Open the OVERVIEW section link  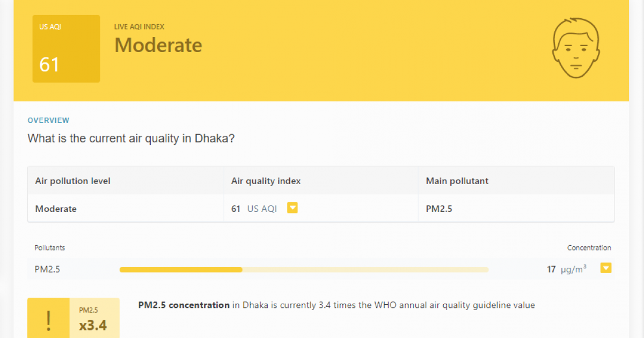click(48, 120)
